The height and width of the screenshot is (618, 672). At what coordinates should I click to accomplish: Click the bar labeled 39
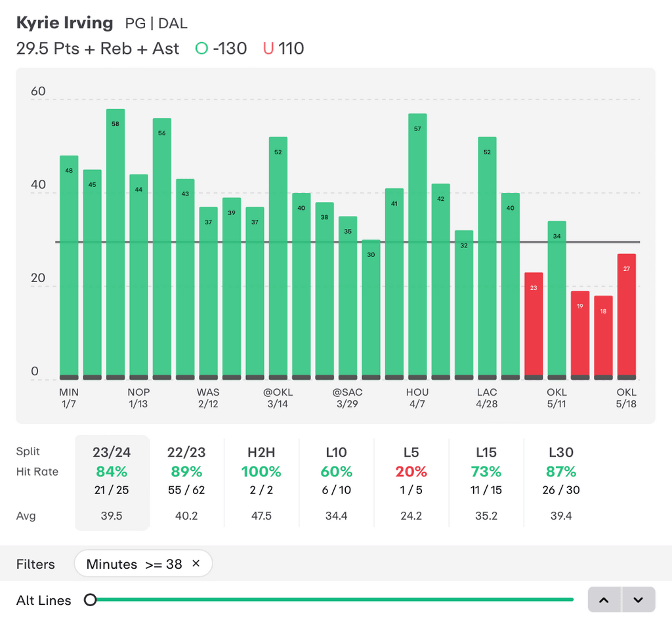[x=232, y=289]
